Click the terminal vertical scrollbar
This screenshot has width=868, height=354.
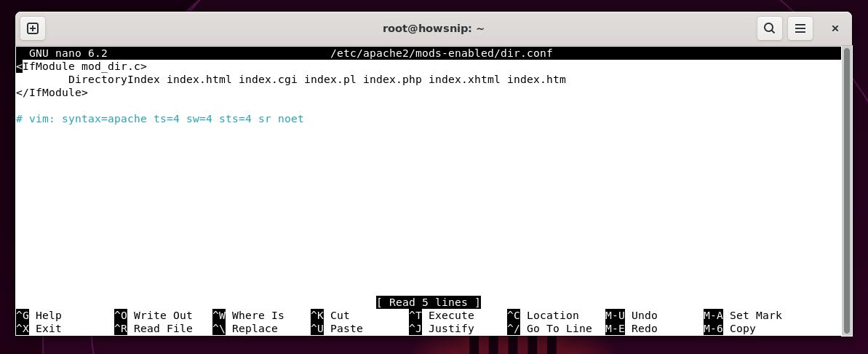[x=845, y=191]
